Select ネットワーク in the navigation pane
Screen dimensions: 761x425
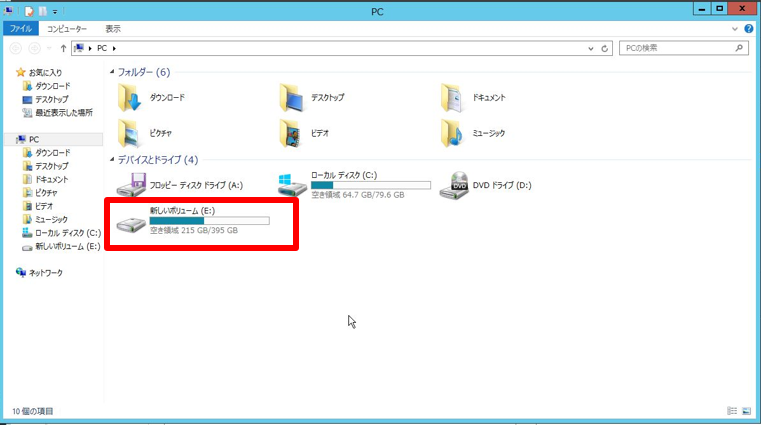click(x=45, y=272)
